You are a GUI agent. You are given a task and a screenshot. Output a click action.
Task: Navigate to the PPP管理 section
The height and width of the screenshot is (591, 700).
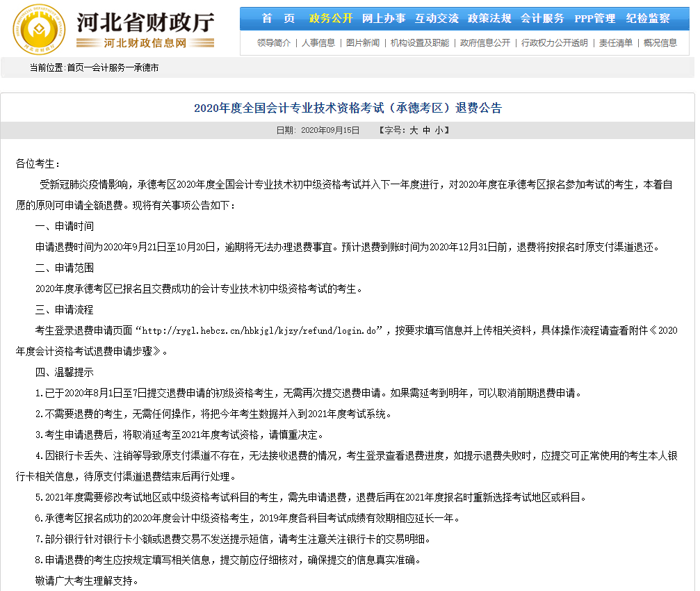595,19
